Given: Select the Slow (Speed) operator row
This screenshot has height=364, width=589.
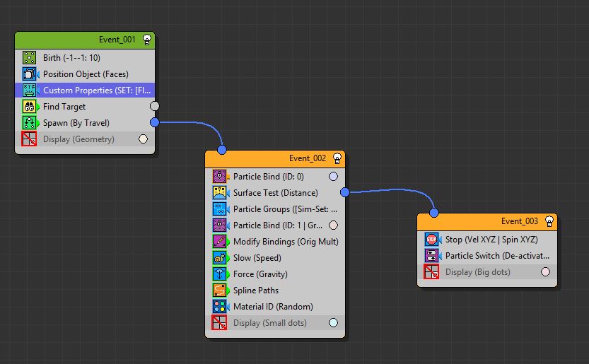Looking at the screenshot, I should click(x=275, y=258).
